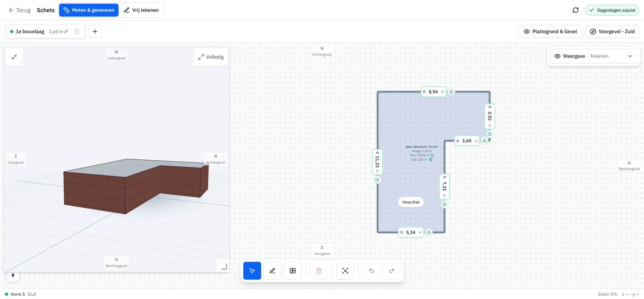Open Volledig full view of 3D
The height and width of the screenshot is (299, 644).
click(x=211, y=57)
